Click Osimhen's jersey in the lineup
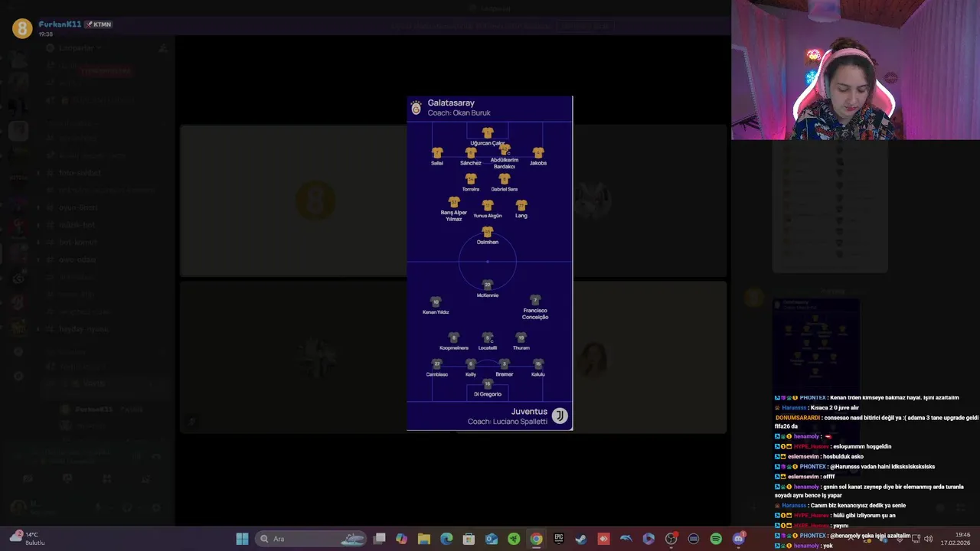This screenshot has height=551, width=980. pyautogui.click(x=488, y=232)
